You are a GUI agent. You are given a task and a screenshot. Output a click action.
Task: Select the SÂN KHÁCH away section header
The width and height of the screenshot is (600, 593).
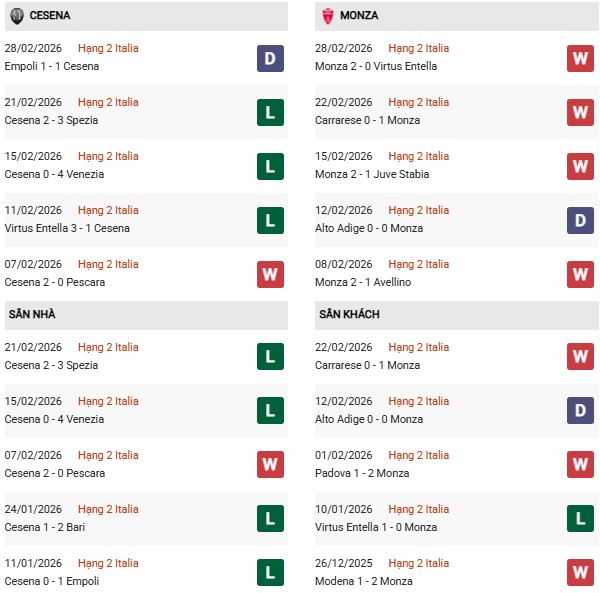pyautogui.click(x=350, y=314)
